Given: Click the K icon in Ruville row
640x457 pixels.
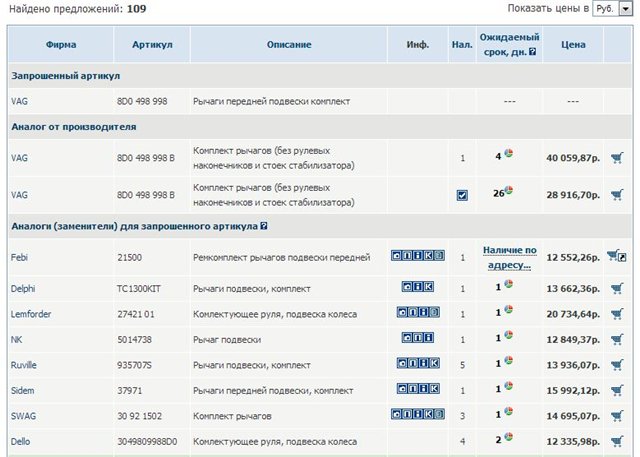Looking at the screenshot, I should pyautogui.click(x=434, y=363).
